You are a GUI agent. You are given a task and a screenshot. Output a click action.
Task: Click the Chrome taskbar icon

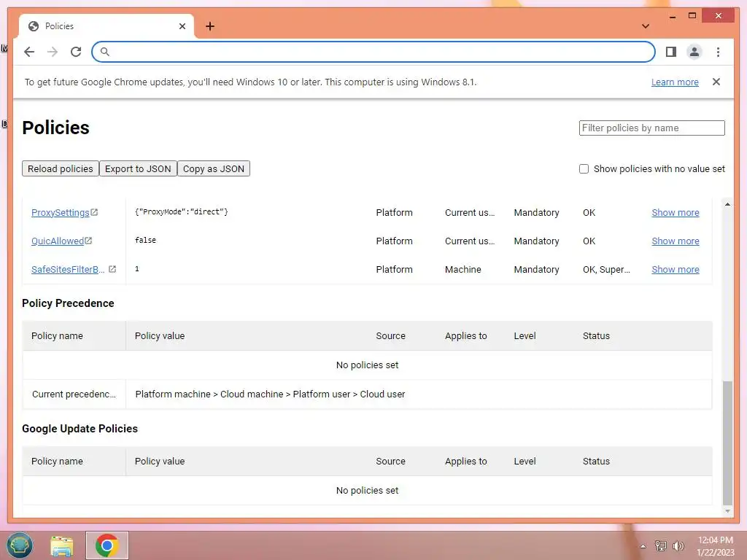(x=107, y=545)
